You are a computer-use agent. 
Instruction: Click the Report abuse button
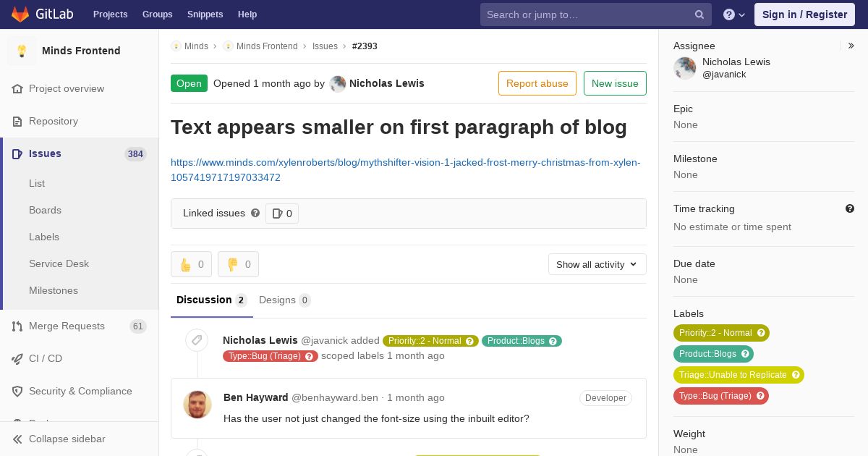[x=537, y=83]
